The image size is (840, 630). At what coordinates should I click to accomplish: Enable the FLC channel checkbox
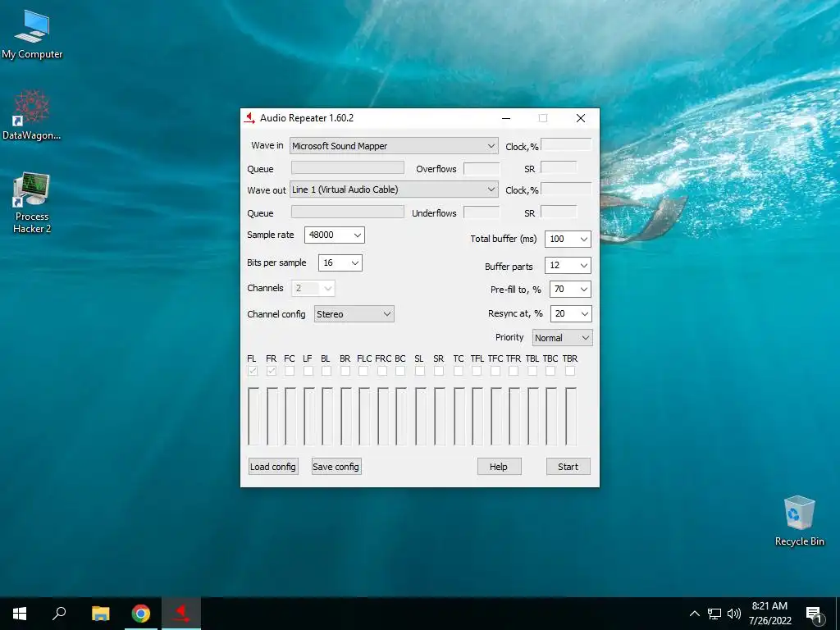coord(363,371)
